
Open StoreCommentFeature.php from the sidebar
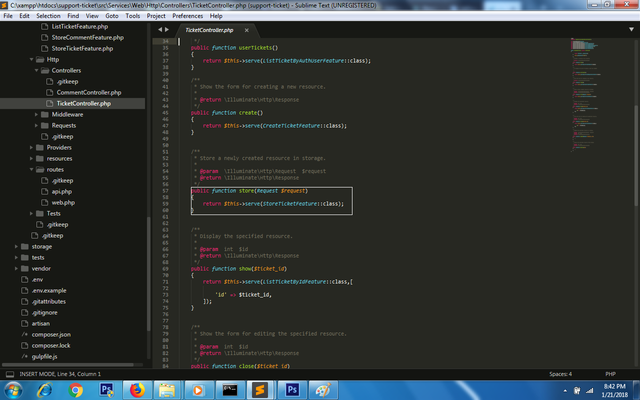point(87,38)
